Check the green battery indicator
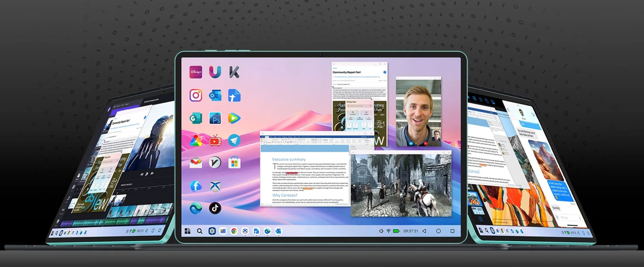This screenshot has width=644, height=267. (396, 231)
